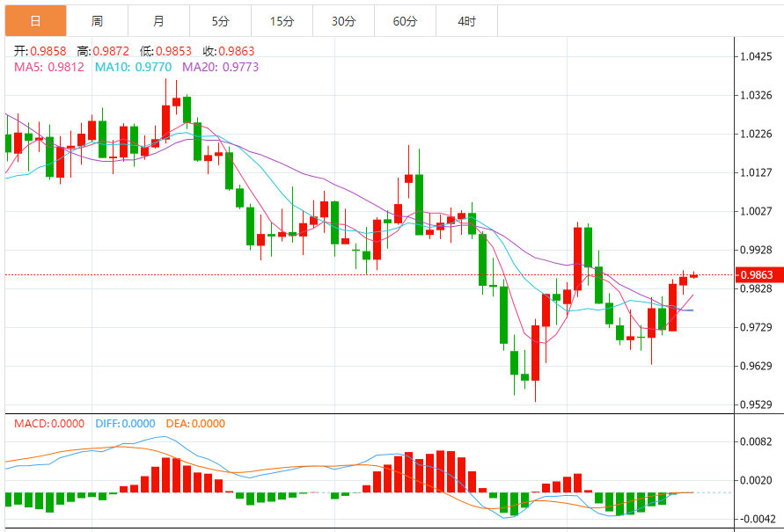
Task: Show the 30分 chart
Action: [343, 20]
